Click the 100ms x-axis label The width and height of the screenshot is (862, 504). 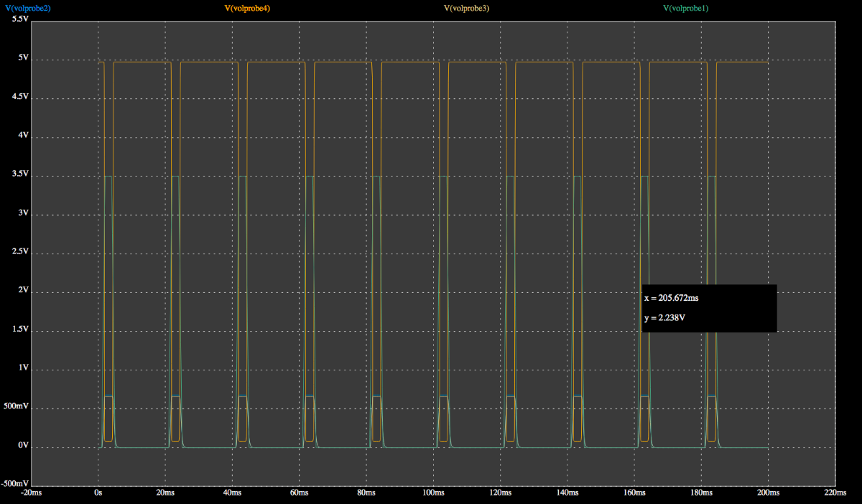pos(433,493)
